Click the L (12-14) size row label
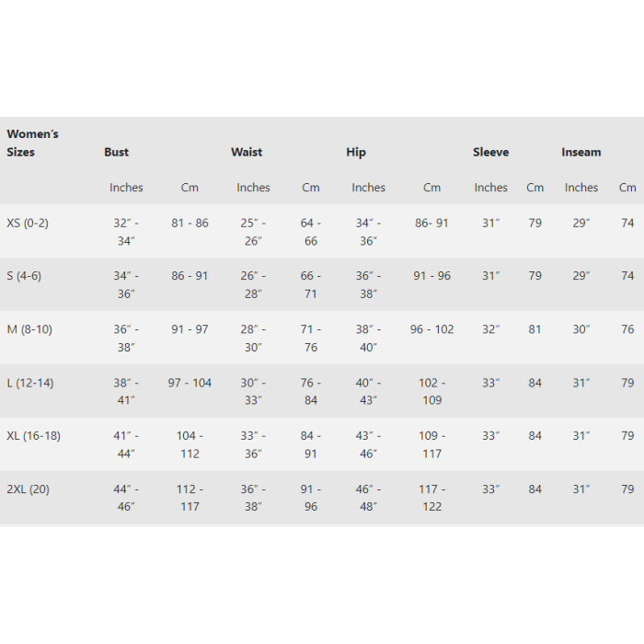The width and height of the screenshot is (644, 644). point(30,383)
